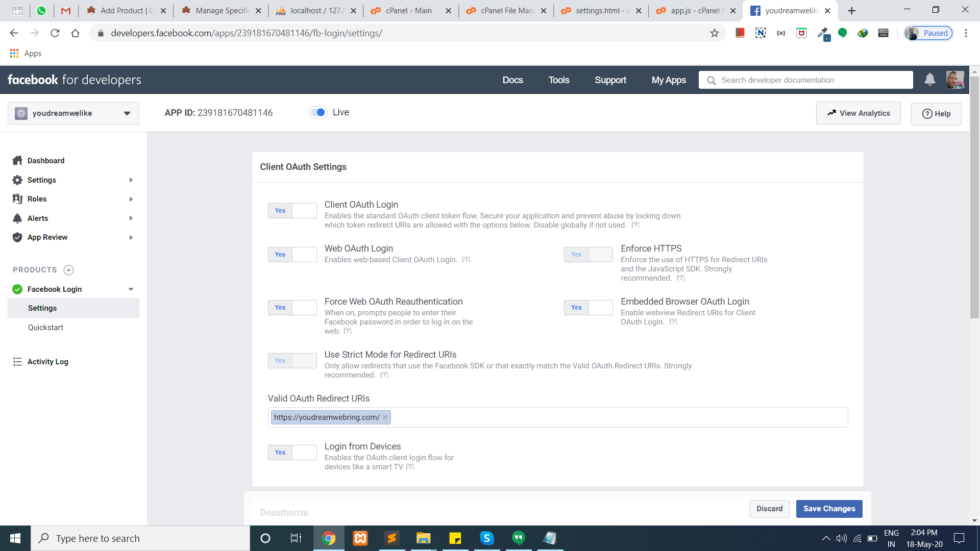Toggle the app Live mode switch
The image size is (980, 551).
click(x=318, y=112)
